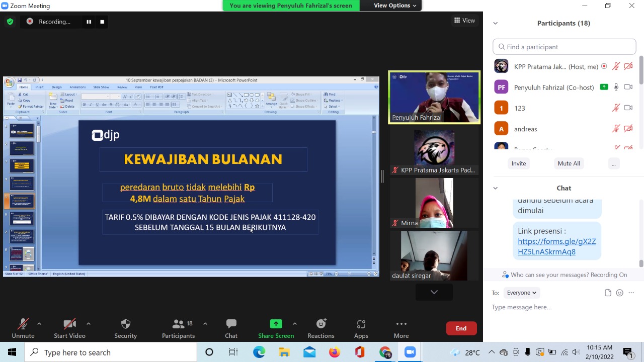644x362 pixels.
Task: Attach a file in chat
Action: [x=608, y=293]
